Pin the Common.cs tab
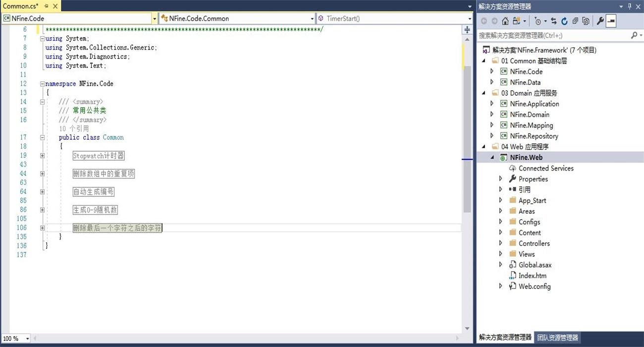This screenshot has width=644, height=347. [46, 6]
